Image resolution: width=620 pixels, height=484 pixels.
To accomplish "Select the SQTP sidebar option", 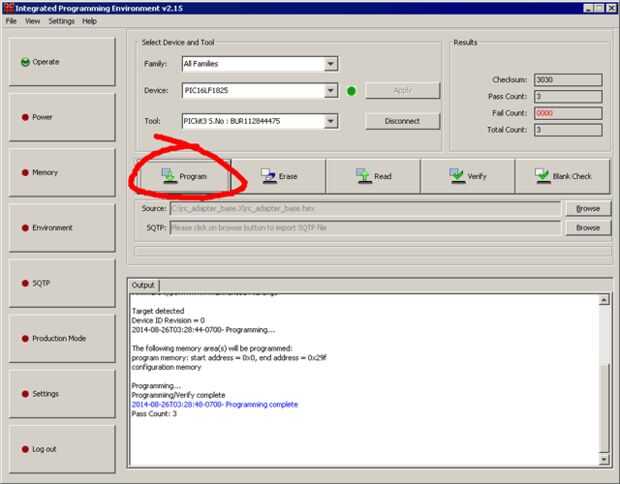I will coord(62,283).
